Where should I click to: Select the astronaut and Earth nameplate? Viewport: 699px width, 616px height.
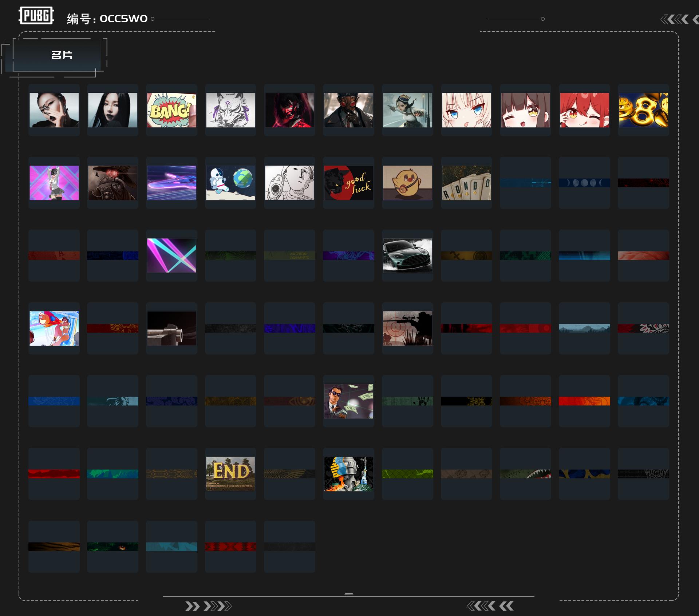[x=230, y=183]
